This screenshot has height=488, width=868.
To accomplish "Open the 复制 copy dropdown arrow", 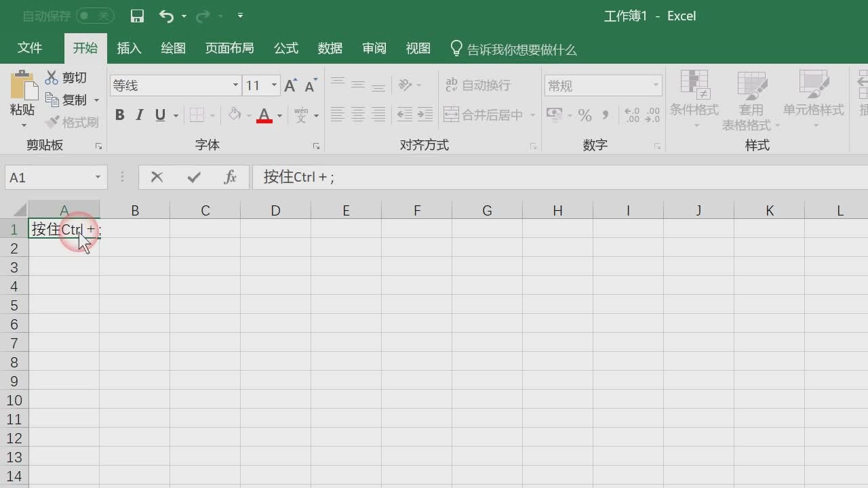I will tap(96, 100).
